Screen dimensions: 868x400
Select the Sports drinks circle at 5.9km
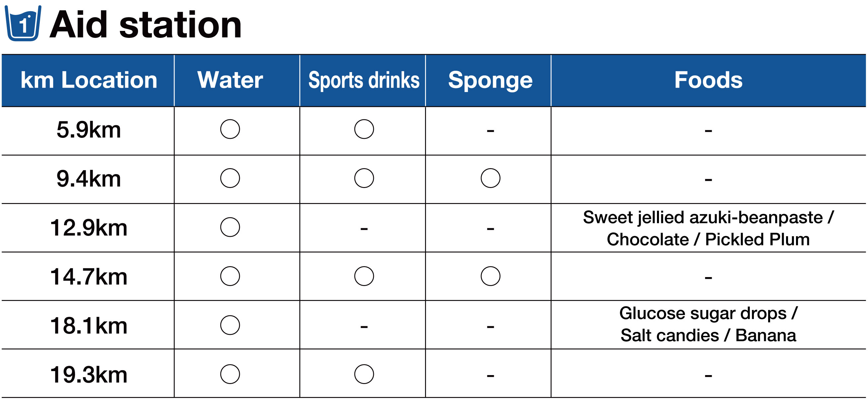[364, 129]
